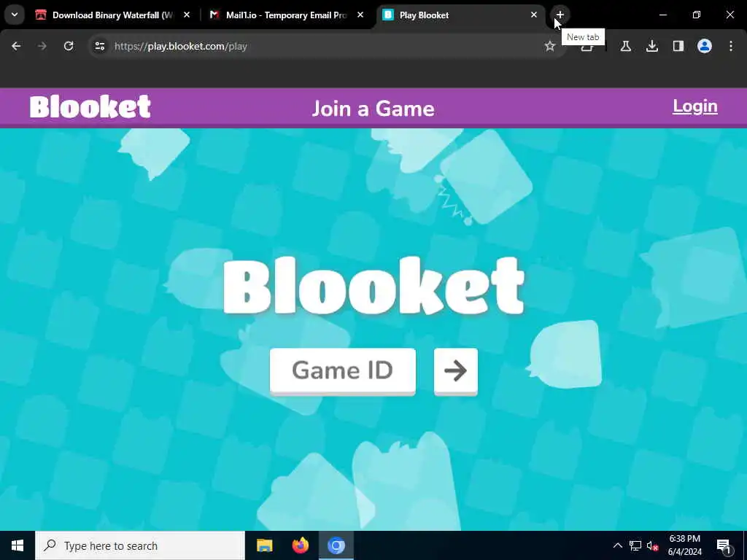The image size is (747, 560).
Task: Toggle the browser side panel
Action: click(x=678, y=46)
